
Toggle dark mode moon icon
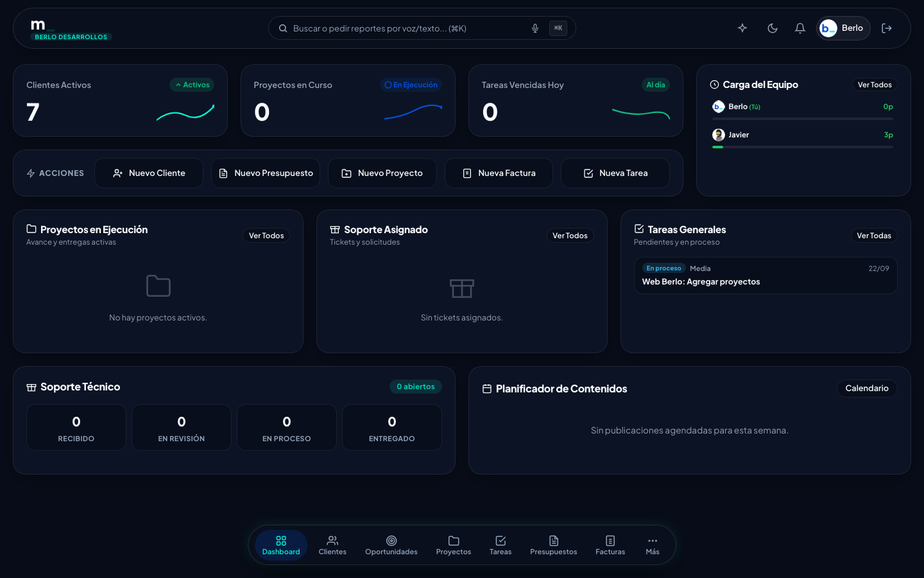[773, 28]
